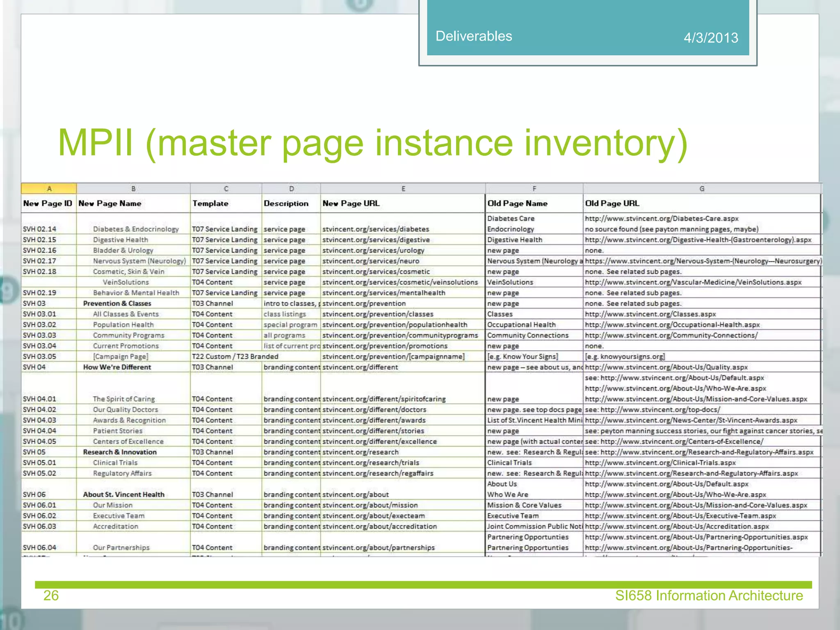Screen dimensions: 840x630
Task: Select cell 'Cosmetic, Skin & Vein'
Action: coord(133,272)
